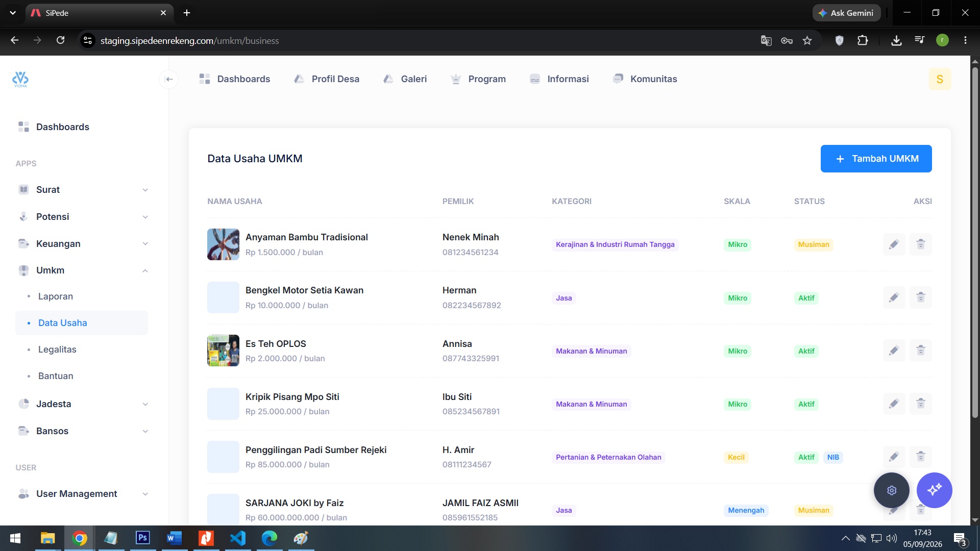Click the NIB badge on Penggilingan Padi row
Image resolution: width=980 pixels, height=551 pixels.
click(833, 457)
